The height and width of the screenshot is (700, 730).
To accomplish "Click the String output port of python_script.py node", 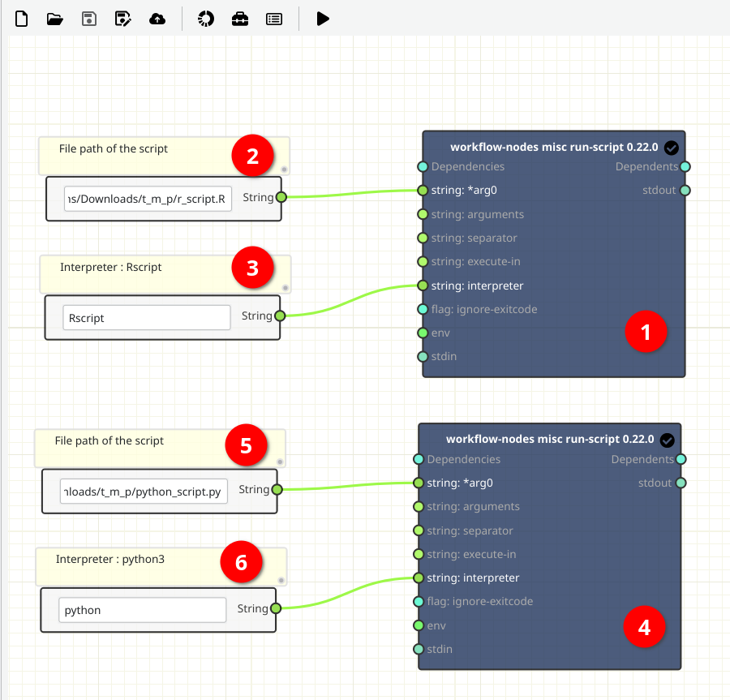I will click(277, 490).
